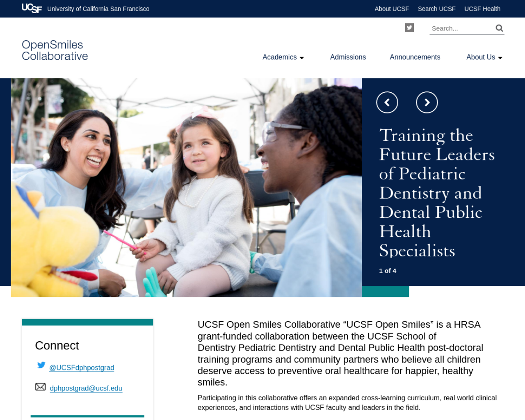Follow the About UCSF link

tap(392, 9)
